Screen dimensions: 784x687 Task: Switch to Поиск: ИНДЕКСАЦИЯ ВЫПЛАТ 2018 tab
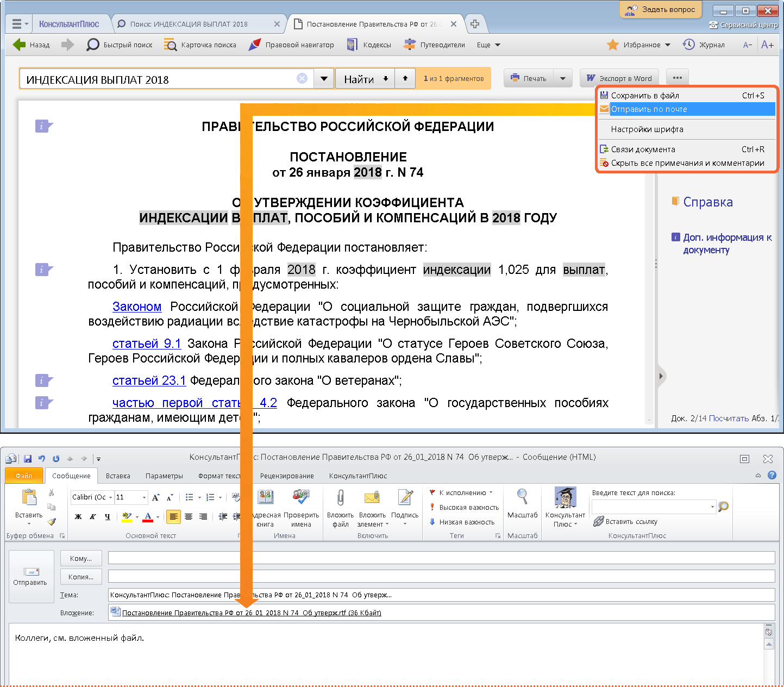click(189, 24)
